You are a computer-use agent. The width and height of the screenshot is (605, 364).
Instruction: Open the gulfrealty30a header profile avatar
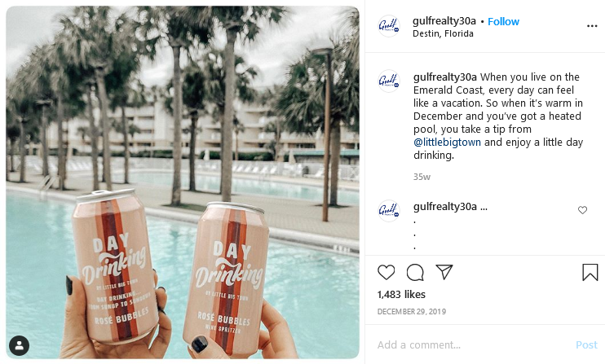(x=389, y=26)
